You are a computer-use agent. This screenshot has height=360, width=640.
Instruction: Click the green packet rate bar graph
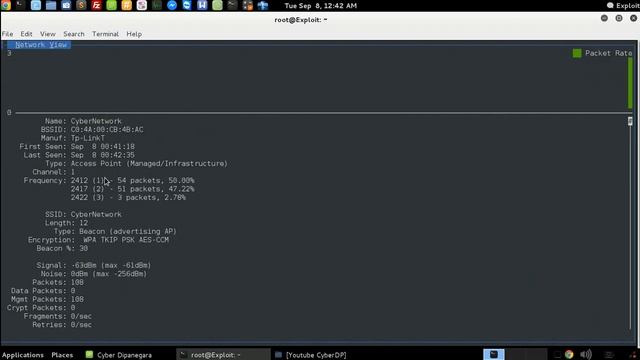tap(630, 83)
